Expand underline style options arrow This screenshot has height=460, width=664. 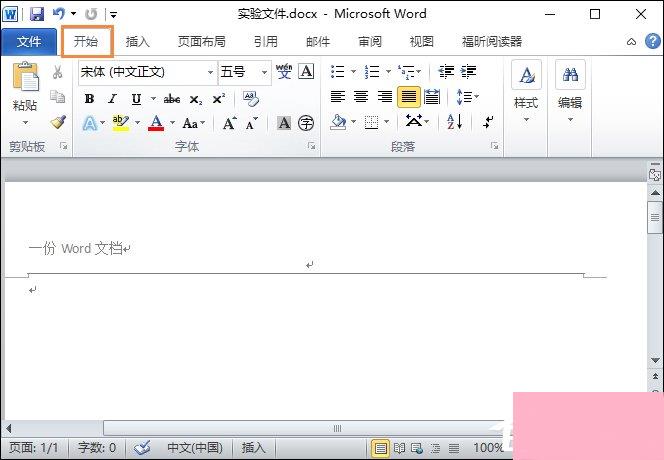(x=153, y=99)
